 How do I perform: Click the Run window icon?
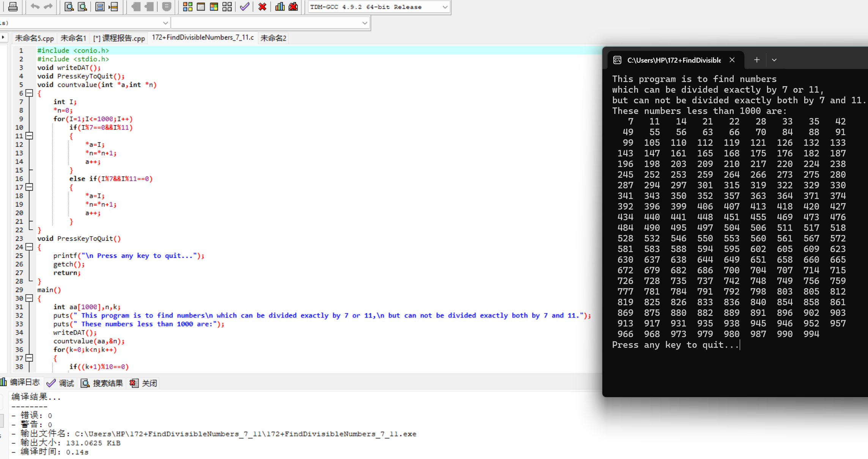coord(201,6)
